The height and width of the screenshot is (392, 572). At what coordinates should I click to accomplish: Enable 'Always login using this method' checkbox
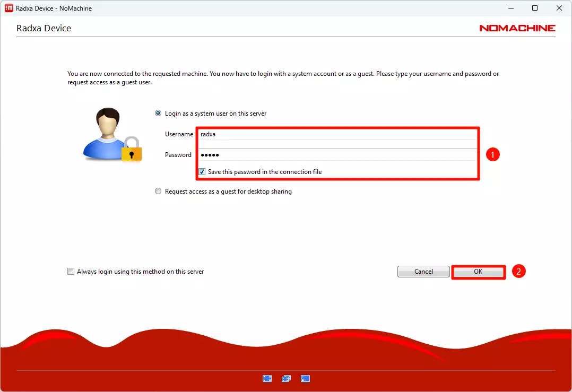coord(71,272)
